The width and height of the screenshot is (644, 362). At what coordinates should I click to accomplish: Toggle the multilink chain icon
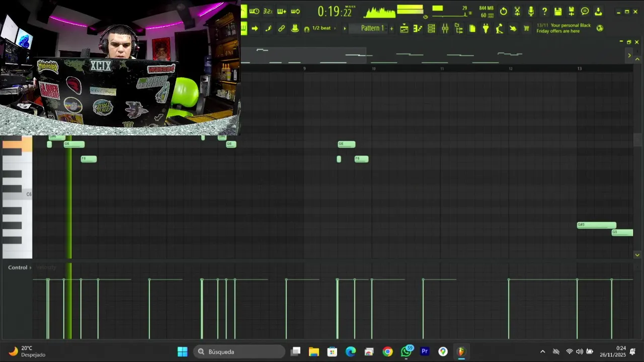(281, 29)
